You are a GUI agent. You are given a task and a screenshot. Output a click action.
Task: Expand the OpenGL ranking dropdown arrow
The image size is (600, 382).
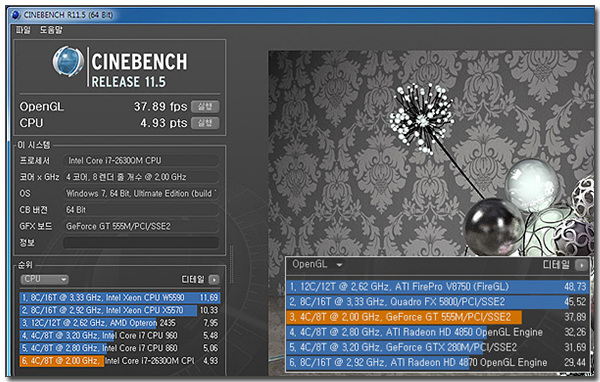click(x=339, y=264)
